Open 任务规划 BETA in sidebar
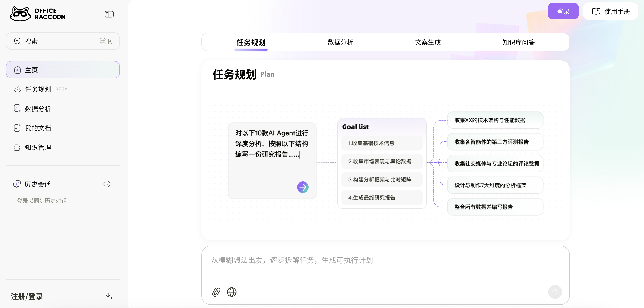644x308 pixels. 38,89
